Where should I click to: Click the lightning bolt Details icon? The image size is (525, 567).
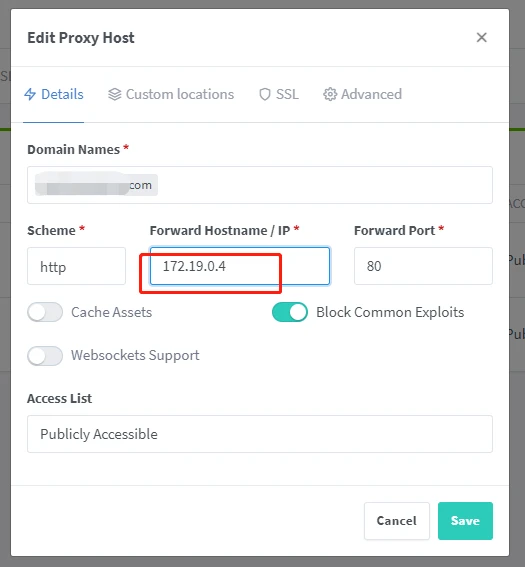[30, 94]
